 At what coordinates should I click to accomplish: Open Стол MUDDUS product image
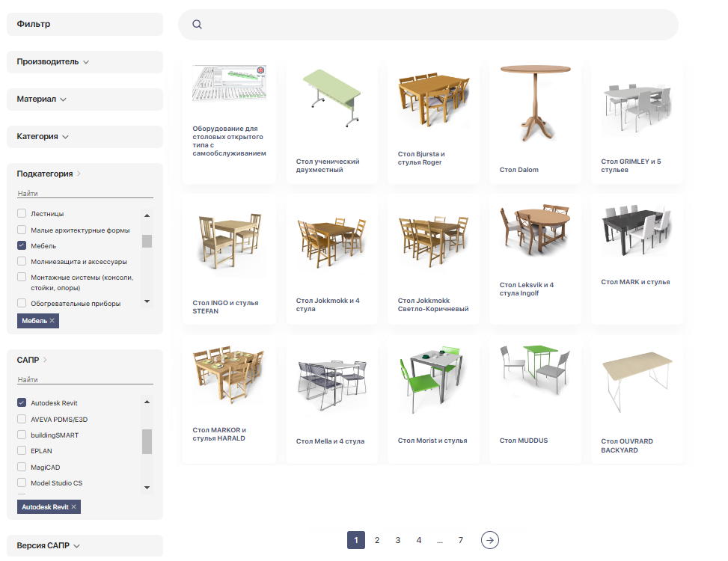[535, 370]
